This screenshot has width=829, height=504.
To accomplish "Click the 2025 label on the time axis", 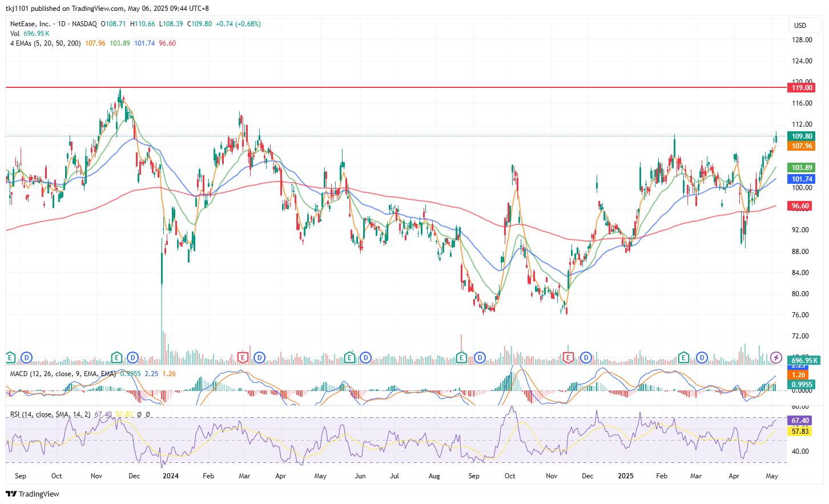I will pyautogui.click(x=626, y=476).
